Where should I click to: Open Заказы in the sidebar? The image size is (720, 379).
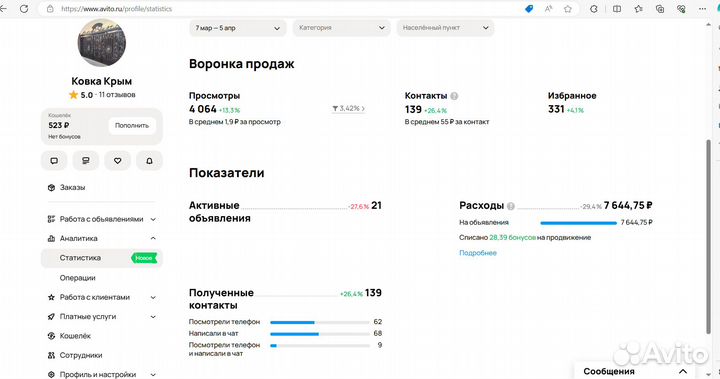[x=72, y=187]
